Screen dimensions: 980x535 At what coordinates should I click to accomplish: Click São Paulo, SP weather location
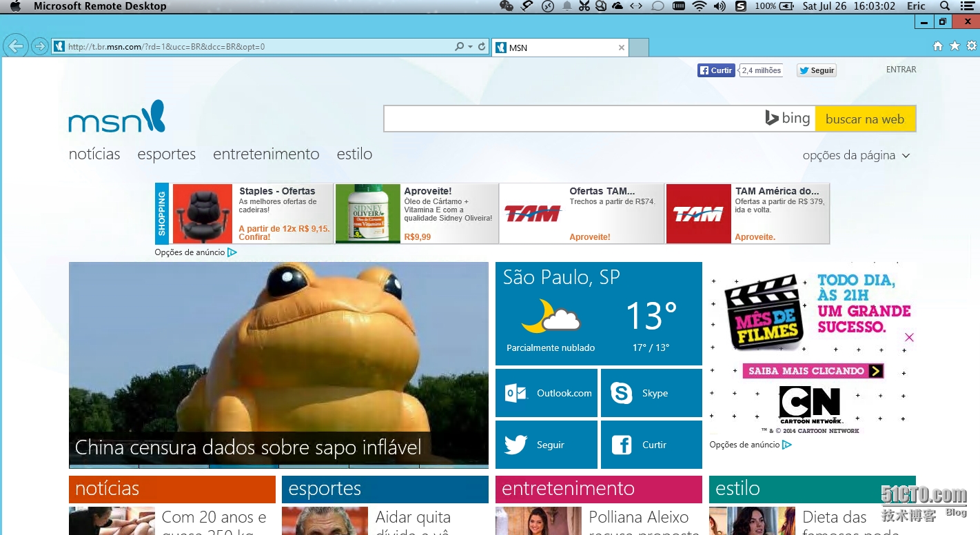562,277
